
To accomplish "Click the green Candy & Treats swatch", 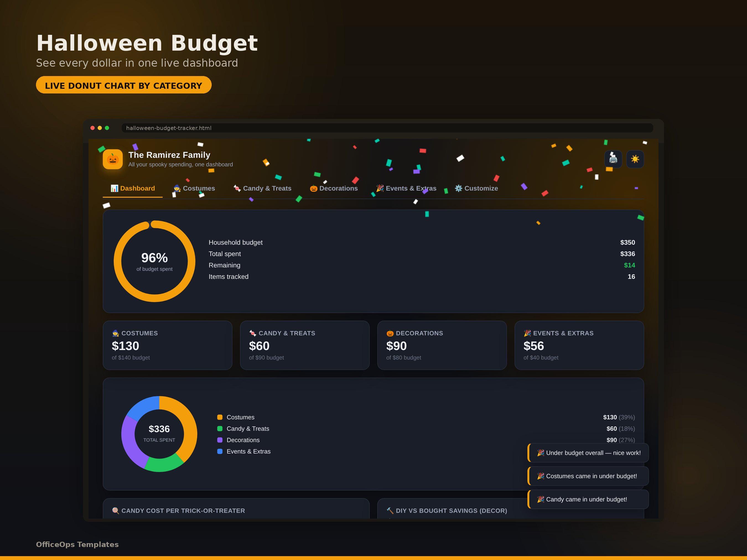I will pos(220,429).
